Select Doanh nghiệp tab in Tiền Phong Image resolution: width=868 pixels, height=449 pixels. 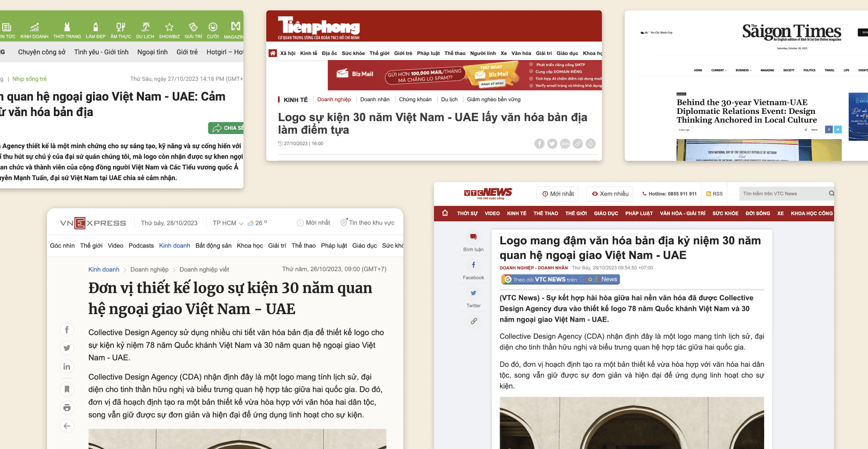tap(334, 99)
